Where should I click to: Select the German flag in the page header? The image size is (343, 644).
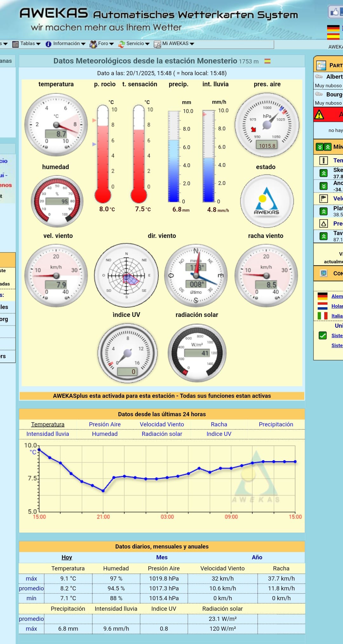[333, 28]
